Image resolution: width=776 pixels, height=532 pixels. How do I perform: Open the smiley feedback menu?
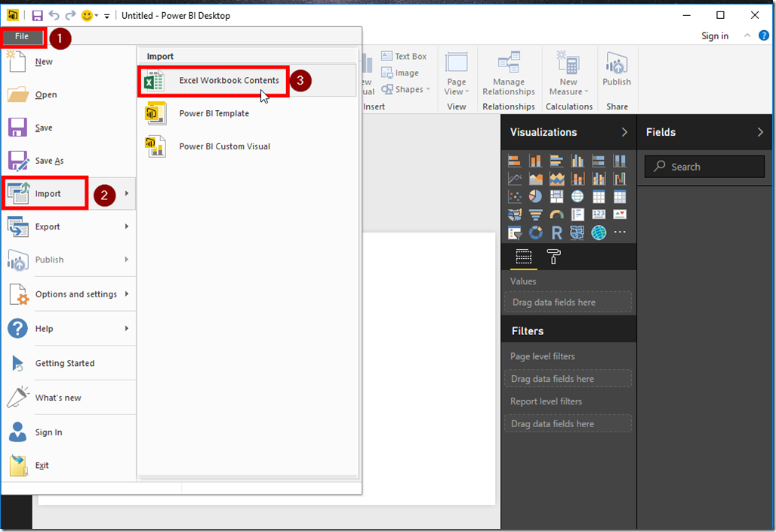click(90, 15)
